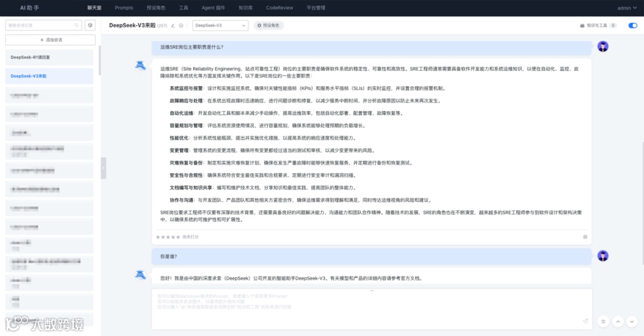This screenshot has height=336, width=644.
Task: Open the 聊天室 tab
Action: pyautogui.click(x=94, y=8)
